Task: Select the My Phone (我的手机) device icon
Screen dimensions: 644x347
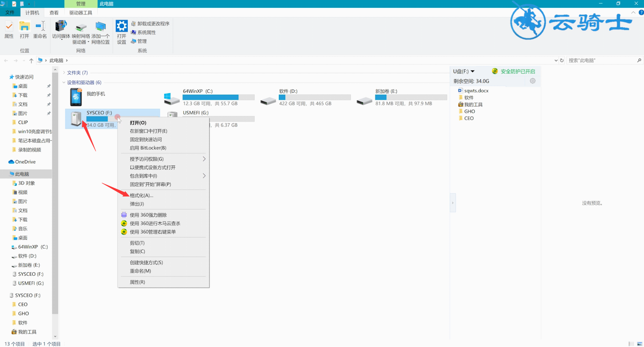Action: [x=76, y=97]
